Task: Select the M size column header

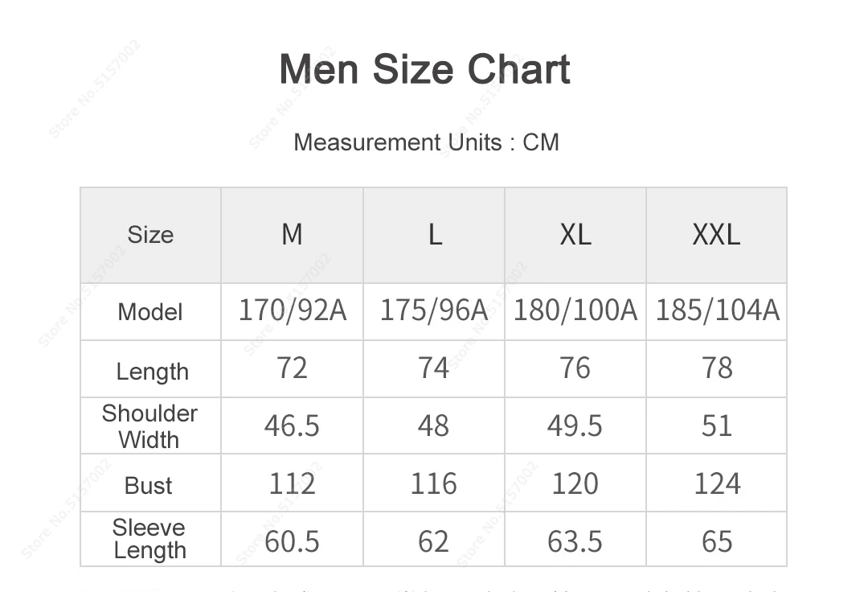Action: (x=292, y=235)
